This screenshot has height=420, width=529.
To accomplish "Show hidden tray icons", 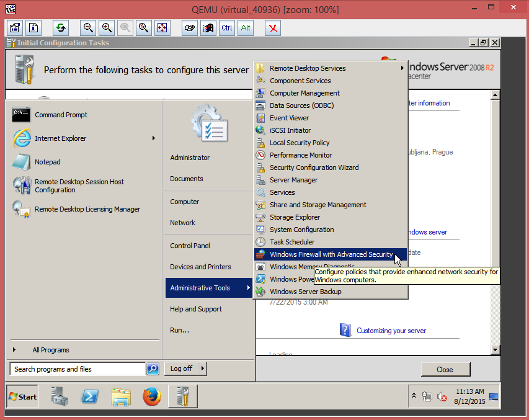I will coord(414,396).
